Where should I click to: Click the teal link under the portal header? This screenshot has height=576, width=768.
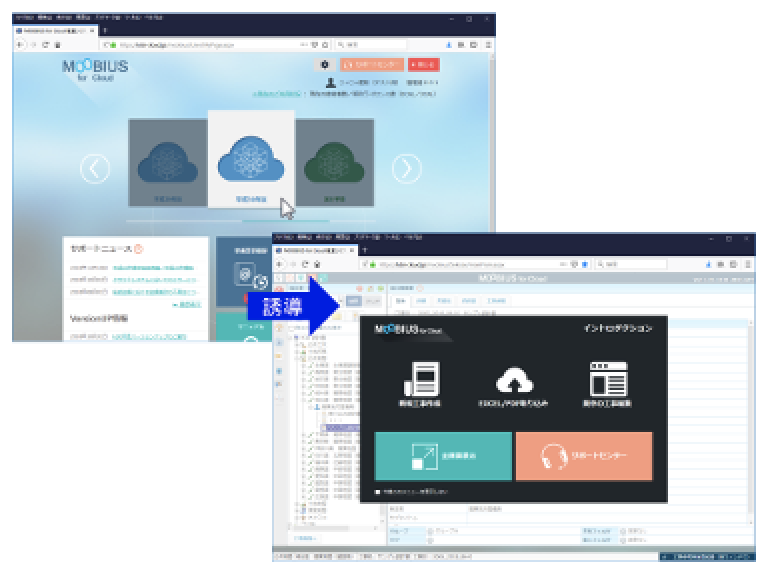pyautogui.click(x=277, y=93)
